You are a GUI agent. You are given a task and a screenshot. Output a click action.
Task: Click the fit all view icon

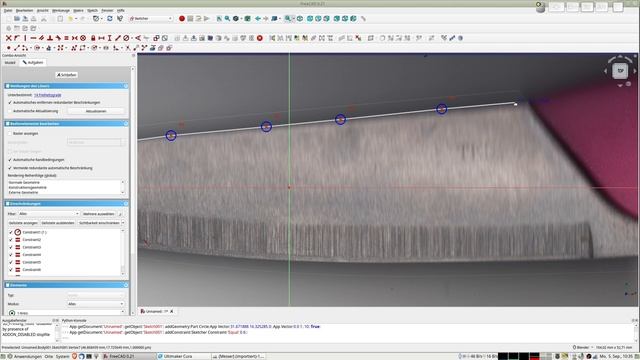(x=219, y=18)
